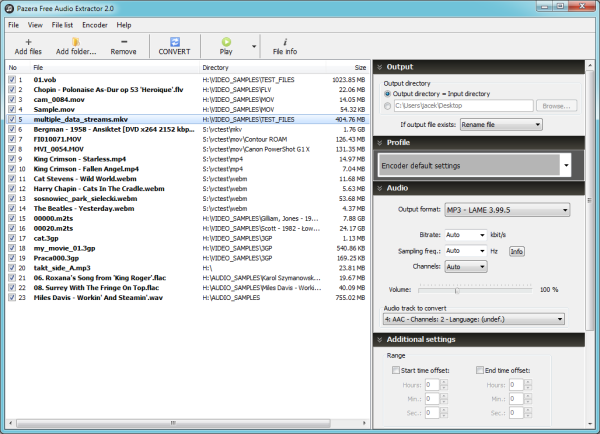
Task: Select 'Cat Stevens - Wild World.webm' row
Action: click(x=188, y=179)
